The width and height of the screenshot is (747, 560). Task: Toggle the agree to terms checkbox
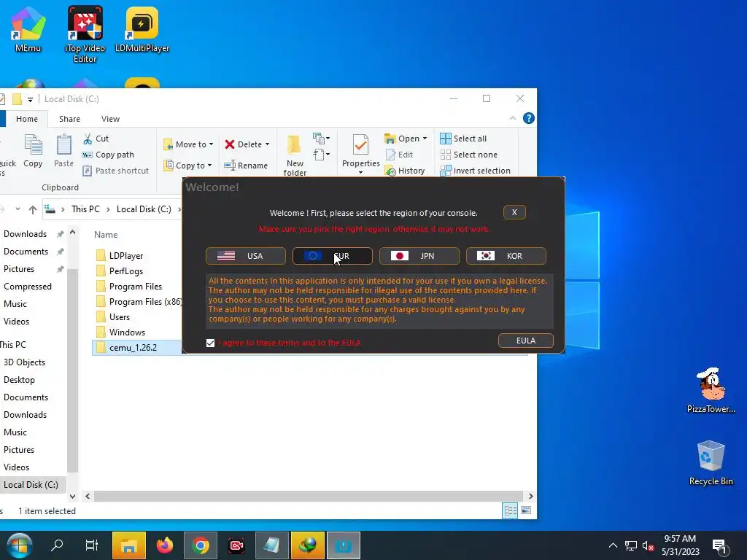(x=210, y=343)
